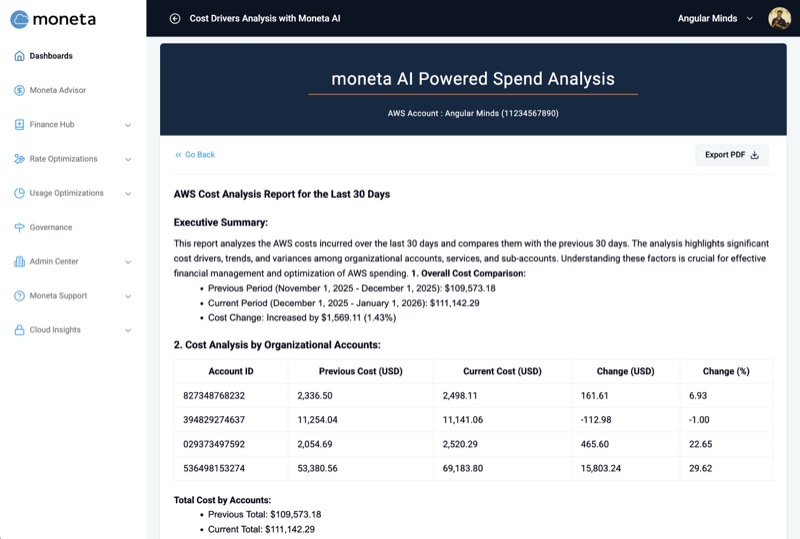Click the Cost Drivers Analysis page title
Screen dimensions: 800x539
coord(265,18)
